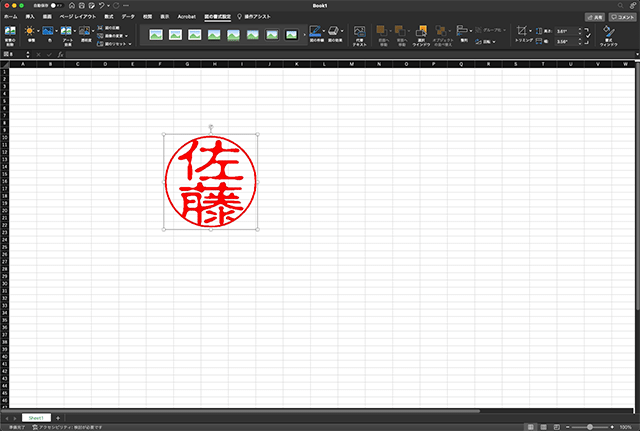Image resolution: width=640 pixels, height=431 pixels.
Task: Click the zoom slider in status bar
Action: (589, 427)
